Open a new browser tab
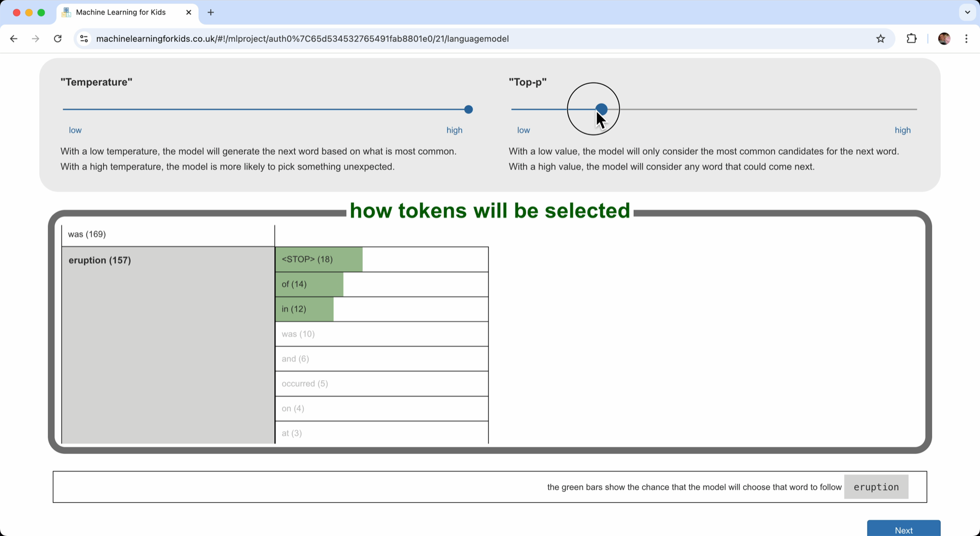The height and width of the screenshot is (536, 980). click(211, 13)
